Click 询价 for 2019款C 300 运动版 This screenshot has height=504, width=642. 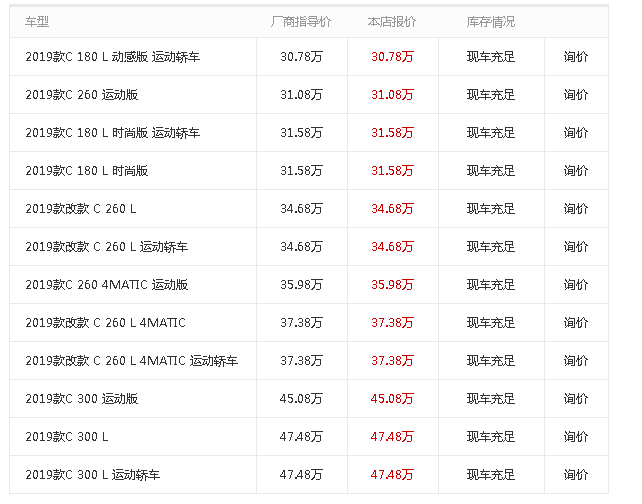(x=576, y=399)
